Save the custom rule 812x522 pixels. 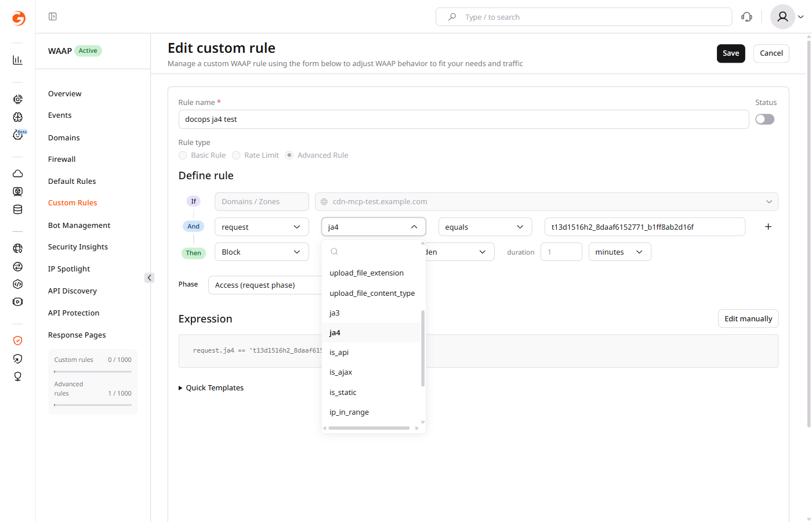pyautogui.click(x=731, y=53)
